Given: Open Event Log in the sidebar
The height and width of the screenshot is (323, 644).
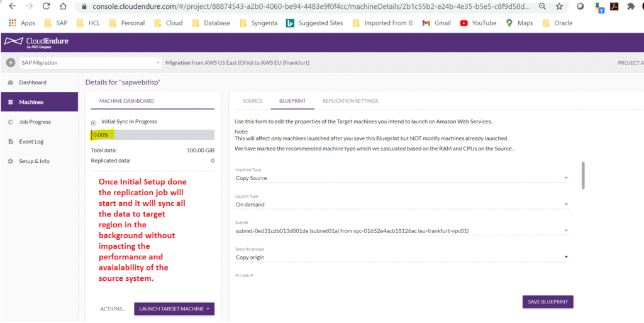Looking at the screenshot, I should point(39,142).
